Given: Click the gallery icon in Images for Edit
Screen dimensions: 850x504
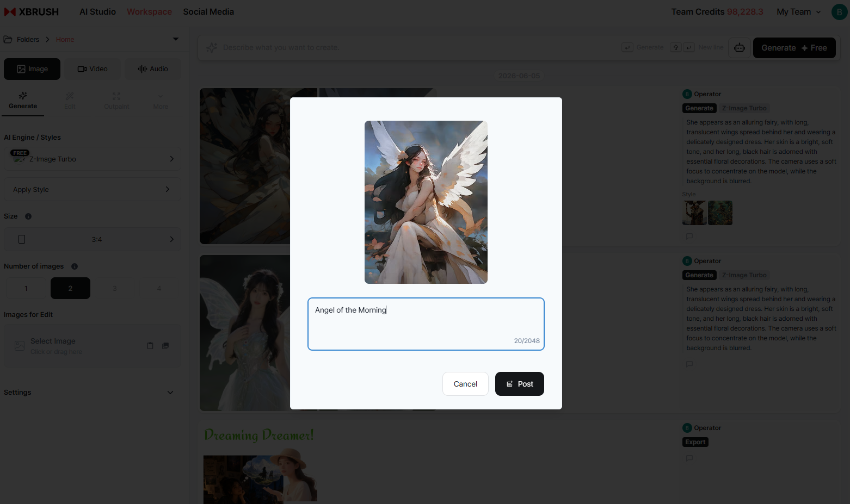Looking at the screenshot, I should click(x=165, y=346).
